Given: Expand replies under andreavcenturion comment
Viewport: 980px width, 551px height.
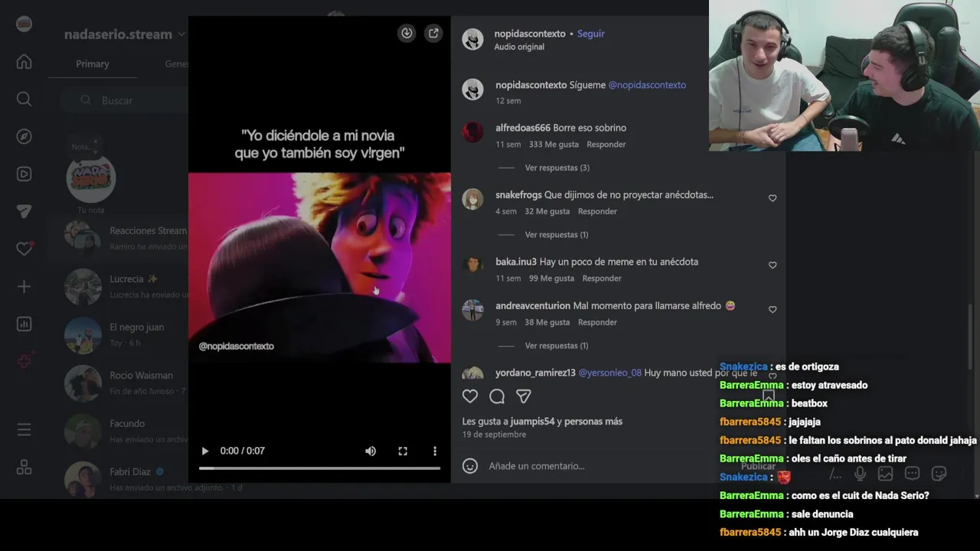Looking at the screenshot, I should [557, 345].
